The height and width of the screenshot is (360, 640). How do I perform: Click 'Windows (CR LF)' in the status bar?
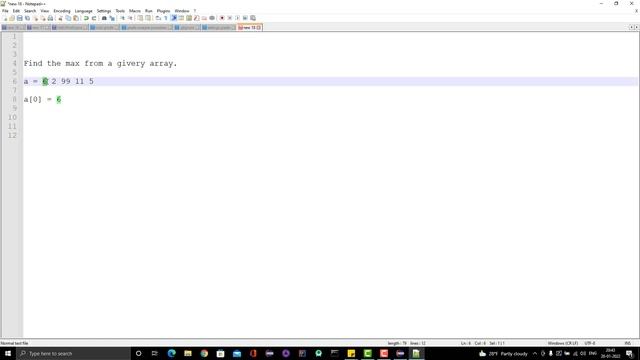(x=563, y=343)
